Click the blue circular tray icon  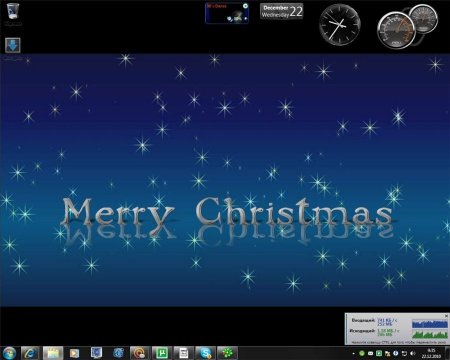(396, 353)
